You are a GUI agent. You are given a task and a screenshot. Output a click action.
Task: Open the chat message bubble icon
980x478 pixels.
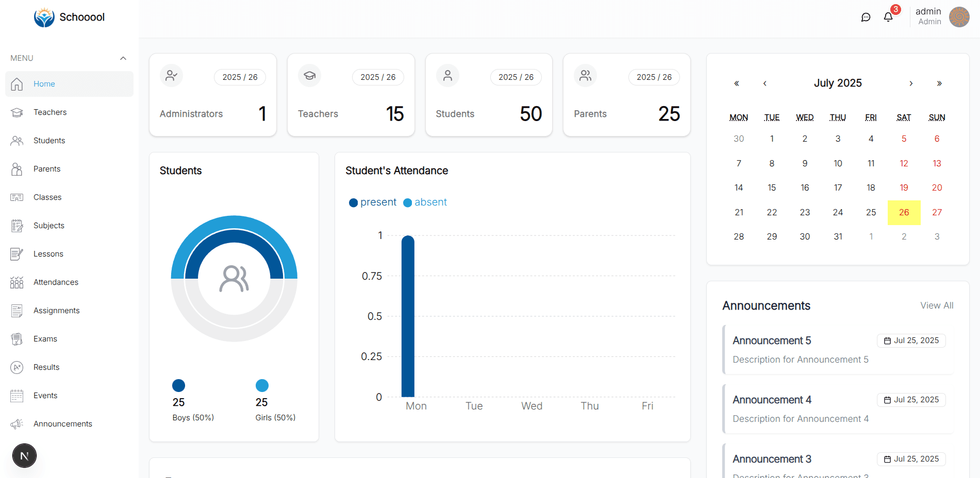[866, 16]
